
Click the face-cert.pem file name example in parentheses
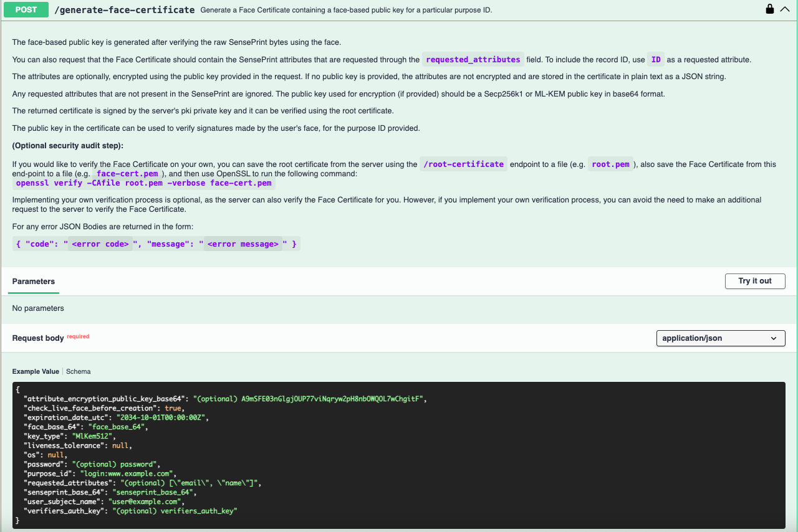[127, 174]
